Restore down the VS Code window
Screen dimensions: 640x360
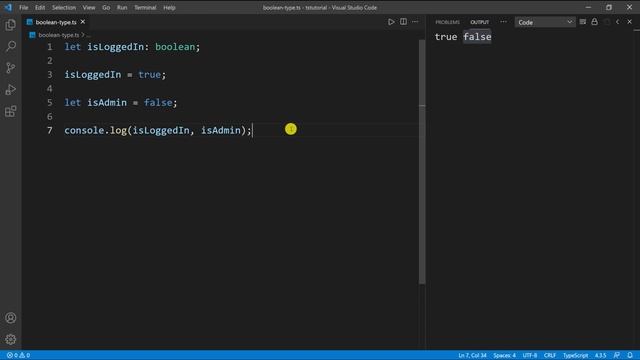click(x=609, y=7)
